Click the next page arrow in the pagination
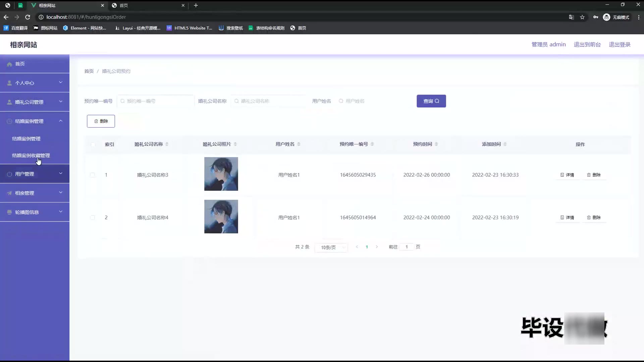 pos(377,247)
